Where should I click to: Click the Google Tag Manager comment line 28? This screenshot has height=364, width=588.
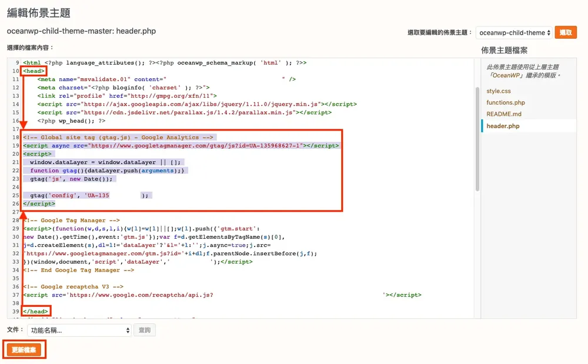coord(71,221)
